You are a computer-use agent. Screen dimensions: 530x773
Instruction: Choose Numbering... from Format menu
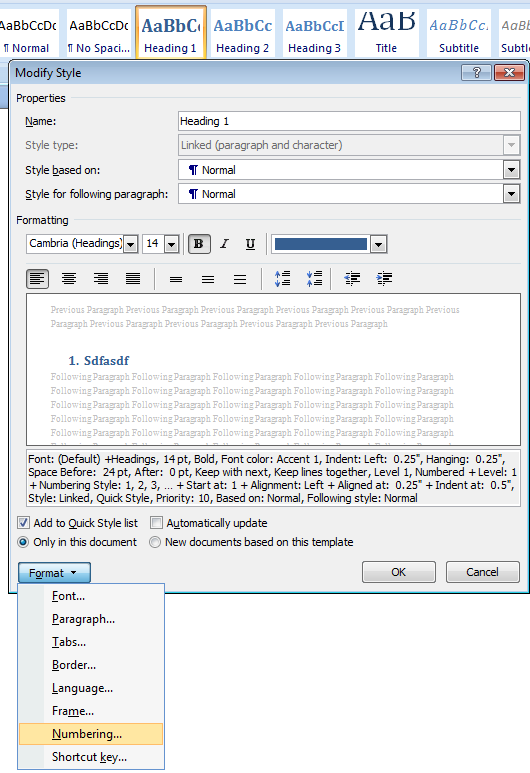click(91, 734)
